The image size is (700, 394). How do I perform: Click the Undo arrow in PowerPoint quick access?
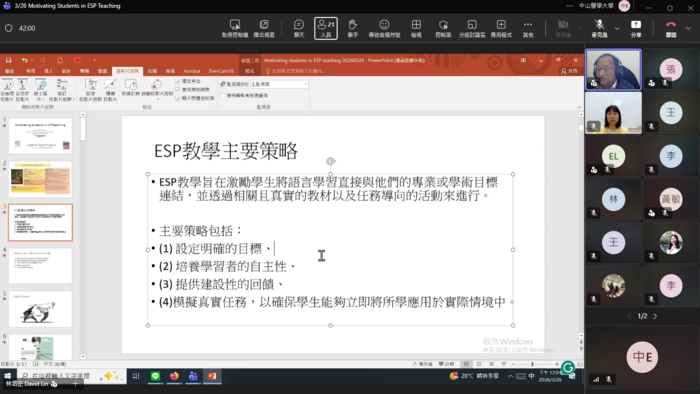coord(25,60)
